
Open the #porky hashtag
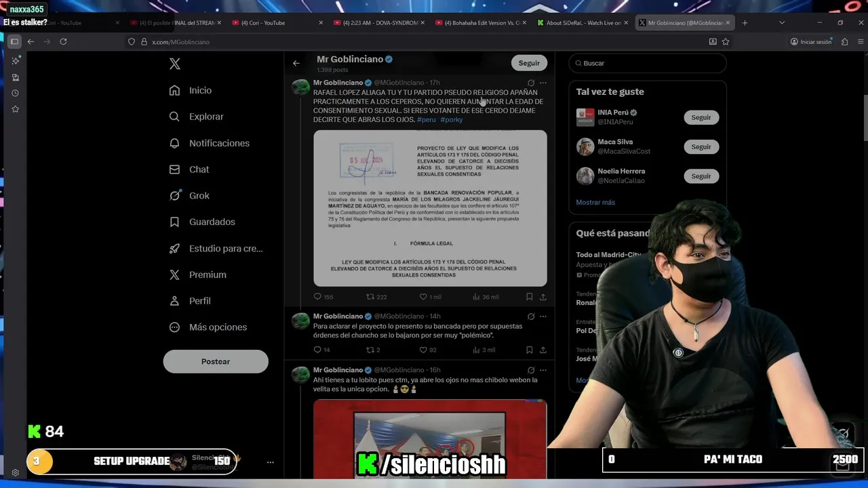click(x=452, y=120)
